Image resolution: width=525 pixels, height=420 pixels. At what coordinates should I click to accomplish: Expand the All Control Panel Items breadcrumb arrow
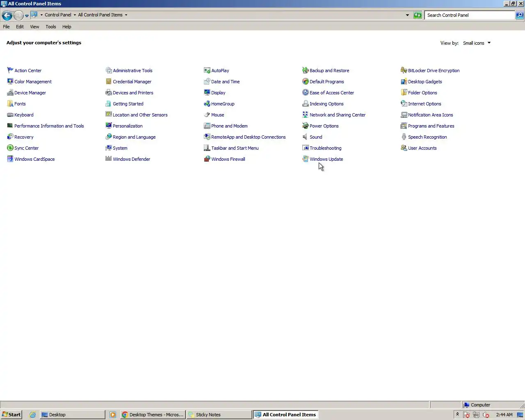(x=126, y=15)
